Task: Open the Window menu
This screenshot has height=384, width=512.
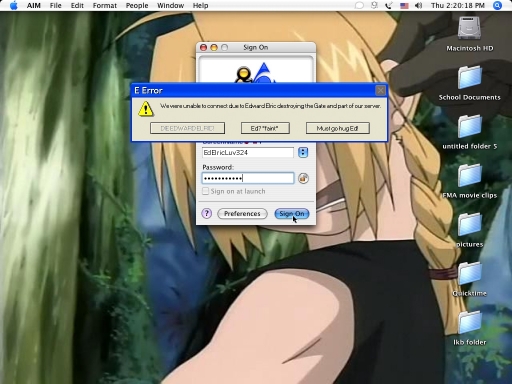Action: point(170,5)
